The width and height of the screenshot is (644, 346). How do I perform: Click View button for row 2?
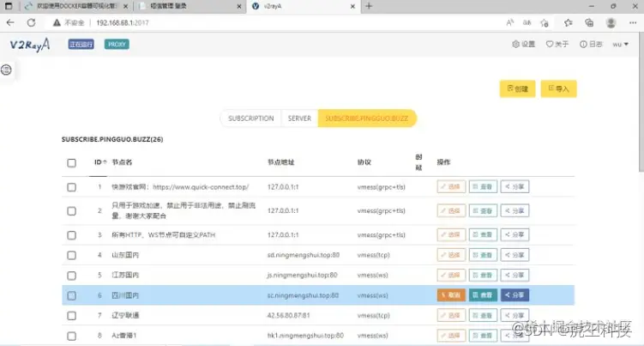pyautogui.click(x=483, y=210)
